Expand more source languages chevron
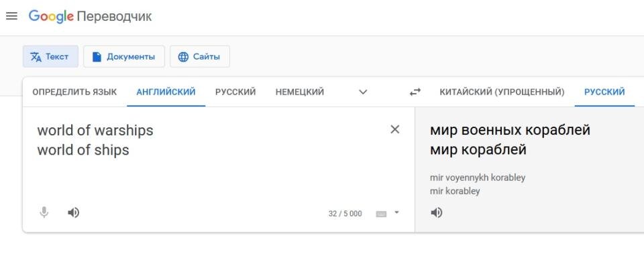Screen dimensions: 644x264 coord(363,92)
